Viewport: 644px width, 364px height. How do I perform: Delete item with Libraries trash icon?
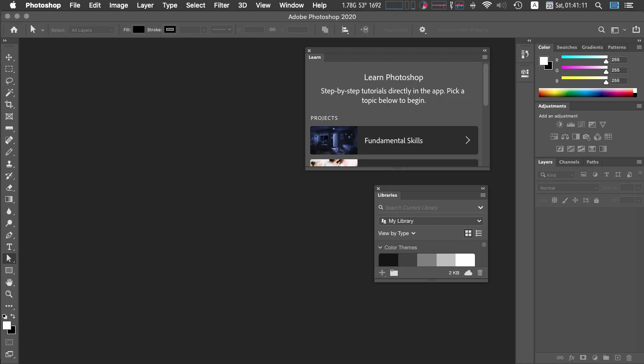(x=480, y=273)
